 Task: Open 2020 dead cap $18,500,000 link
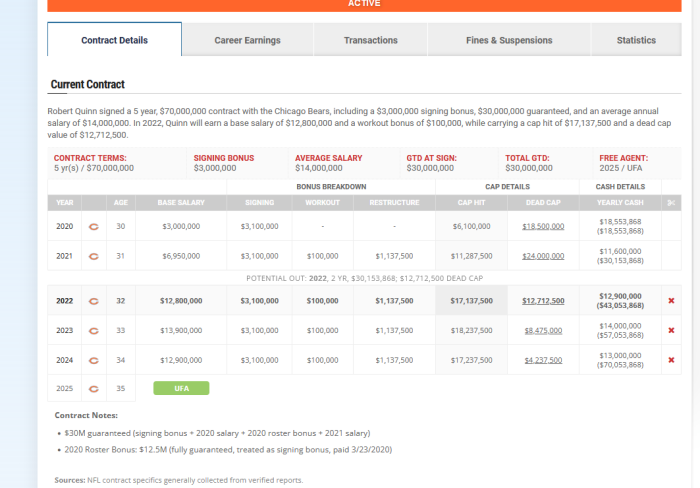[x=543, y=226]
